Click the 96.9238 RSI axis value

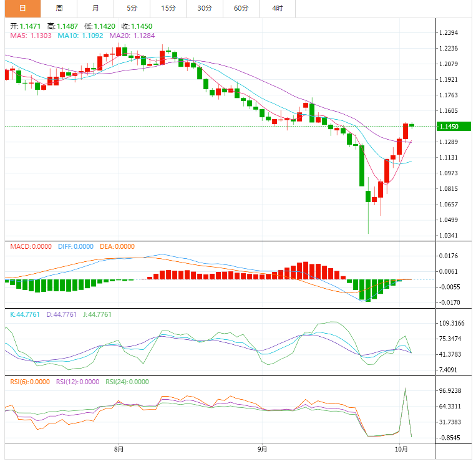pos(450,391)
